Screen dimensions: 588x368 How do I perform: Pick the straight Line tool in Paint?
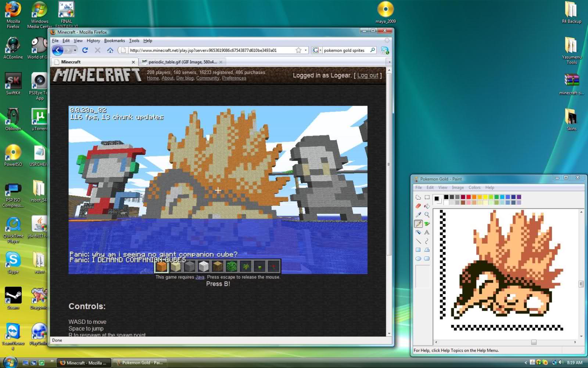point(418,241)
